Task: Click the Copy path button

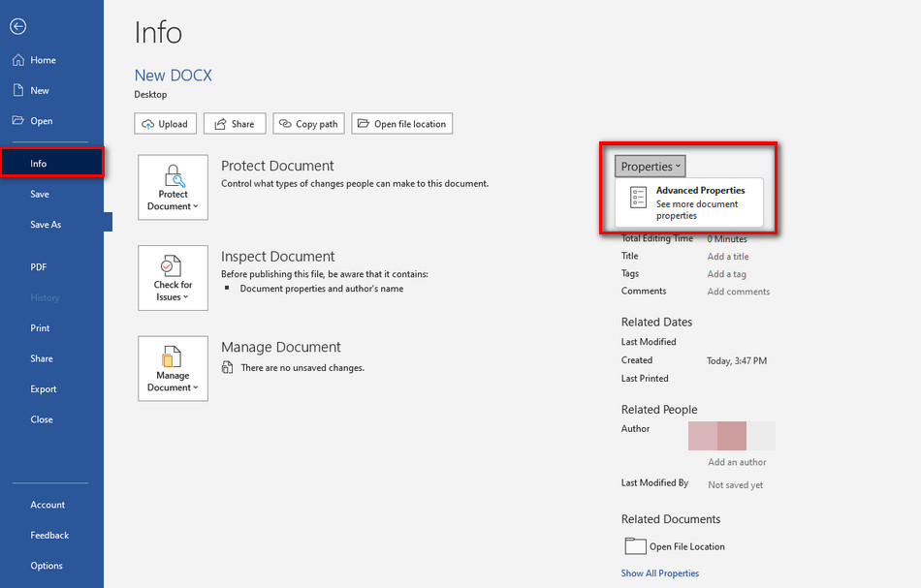Action: tap(308, 123)
